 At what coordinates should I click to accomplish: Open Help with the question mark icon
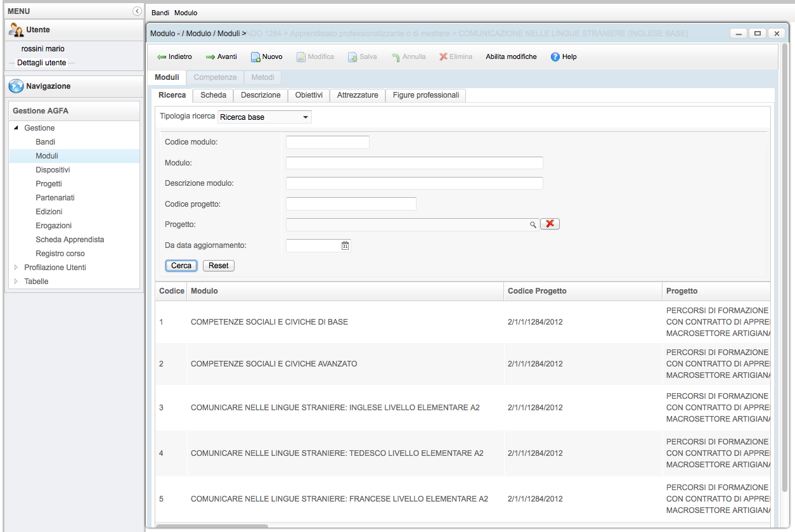[555, 57]
